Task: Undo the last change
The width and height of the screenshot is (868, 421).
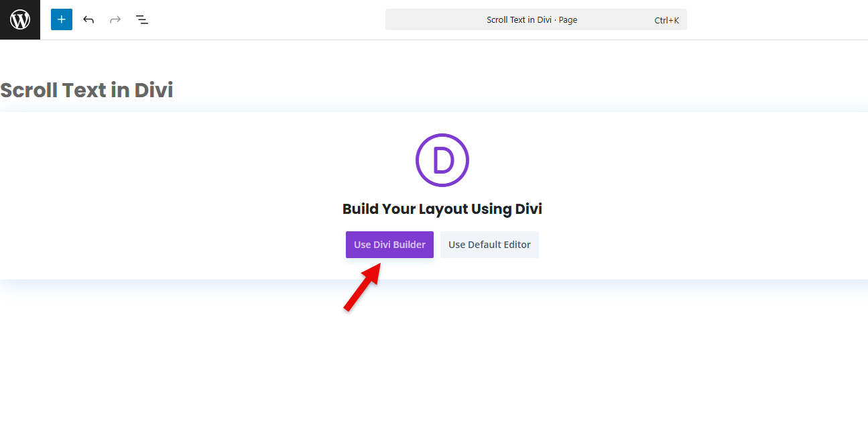Action: point(88,19)
